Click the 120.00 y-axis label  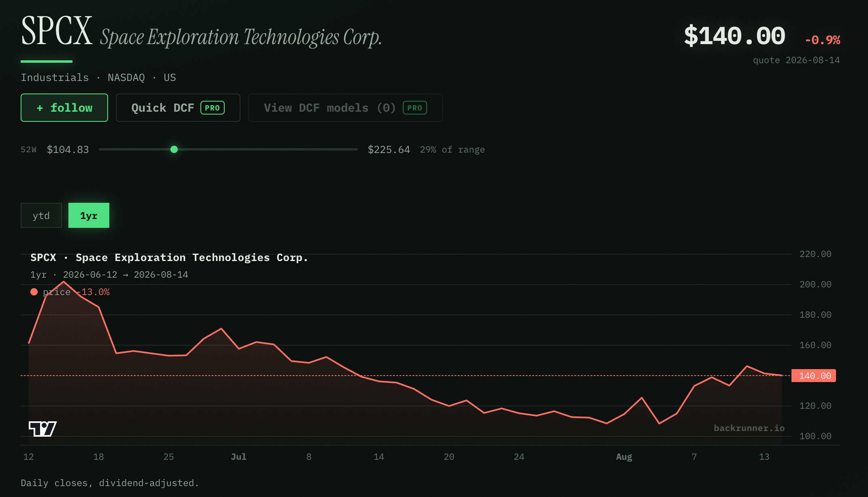(x=815, y=406)
